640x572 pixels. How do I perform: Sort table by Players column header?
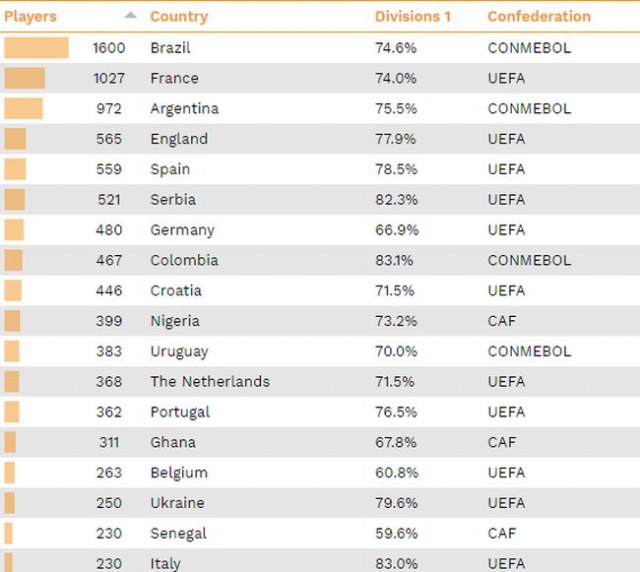31,16
